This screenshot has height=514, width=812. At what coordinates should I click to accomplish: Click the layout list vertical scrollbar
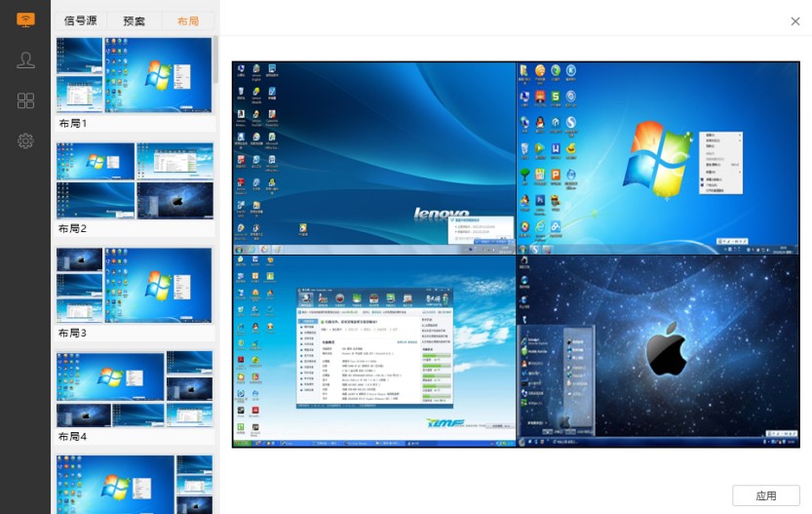coord(215,60)
